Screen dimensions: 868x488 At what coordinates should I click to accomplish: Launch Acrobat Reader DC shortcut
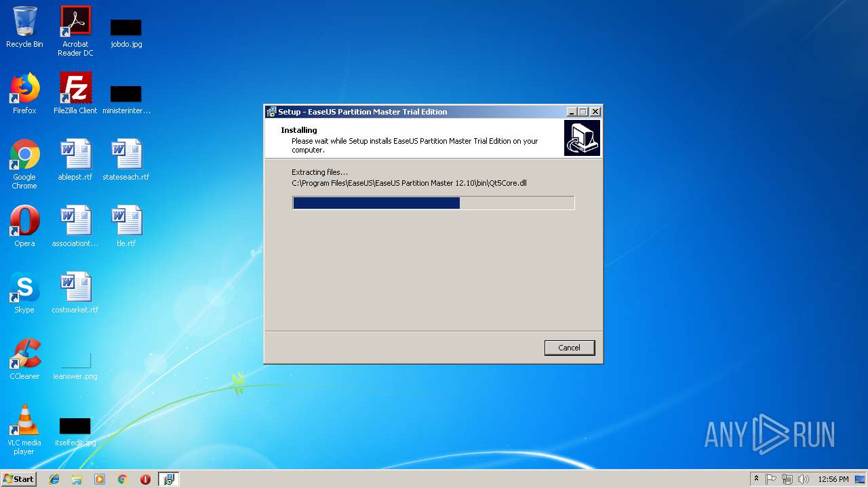[x=75, y=31]
